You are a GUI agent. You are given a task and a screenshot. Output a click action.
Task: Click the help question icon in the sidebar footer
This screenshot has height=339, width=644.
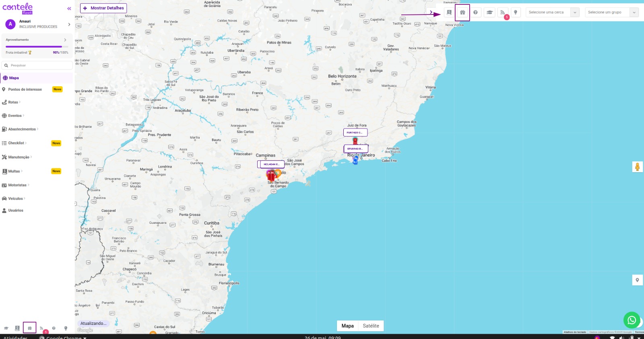click(x=54, y=328)
